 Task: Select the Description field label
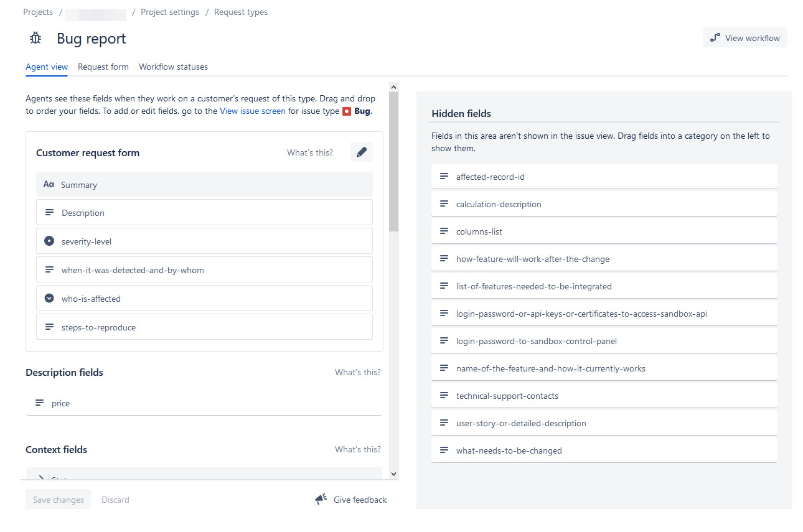click(83, 213)
